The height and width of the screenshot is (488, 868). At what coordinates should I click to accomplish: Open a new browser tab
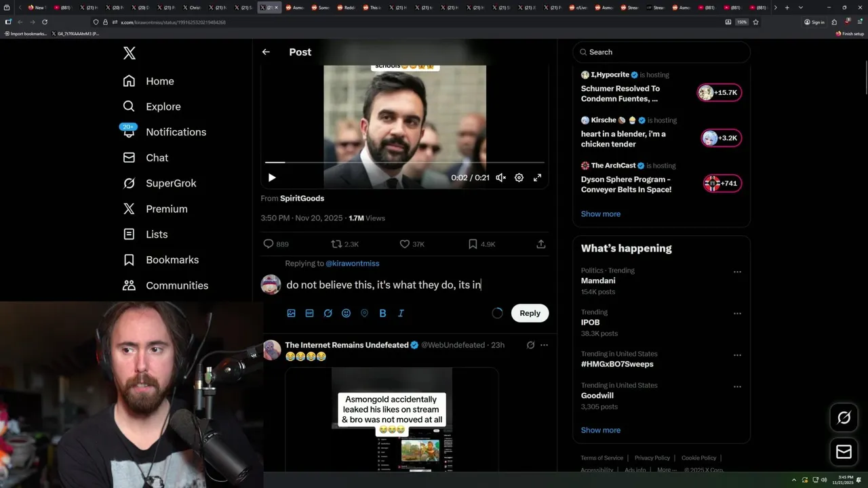pos(787,7)
